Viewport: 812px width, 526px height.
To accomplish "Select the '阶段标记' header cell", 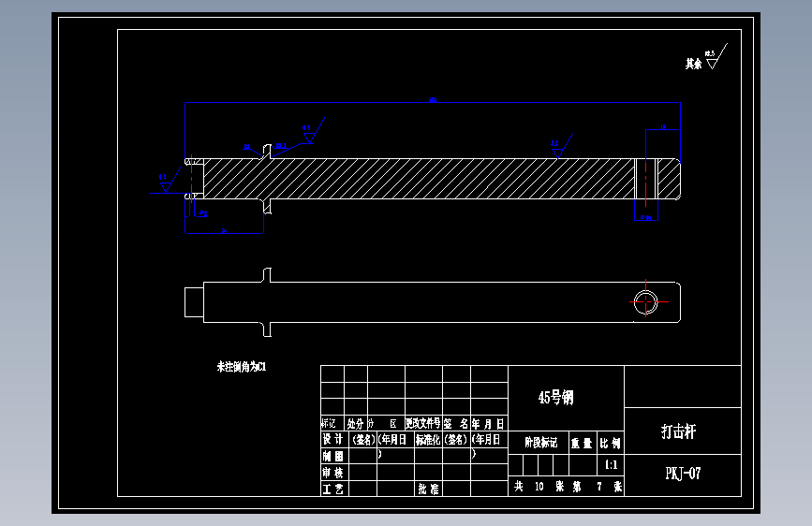I will [540, 443].
